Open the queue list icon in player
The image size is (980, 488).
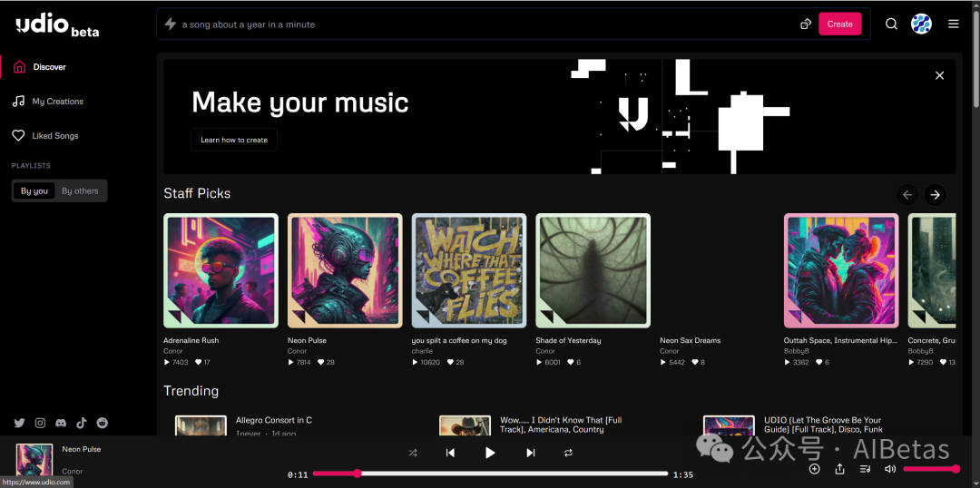tap(865, 469)
